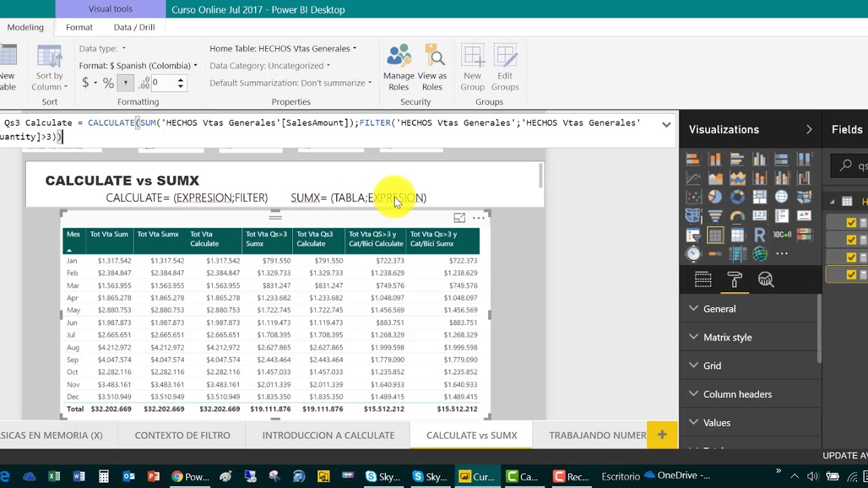868x488 pixels.
Task: Select the stacked bar chart visualization
Action: [693, 160]
